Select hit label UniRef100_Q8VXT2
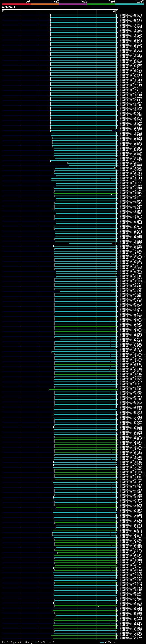This screenshot has height=644, width=146. pos(131,163)
